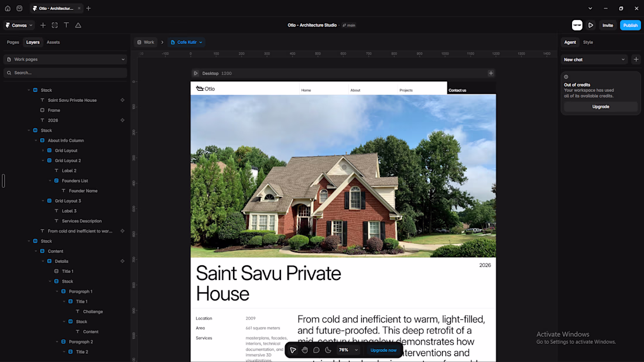Viewport: 644px width, 362px height.
Task: Switch to the Style tab
Action: pos(588,42)
